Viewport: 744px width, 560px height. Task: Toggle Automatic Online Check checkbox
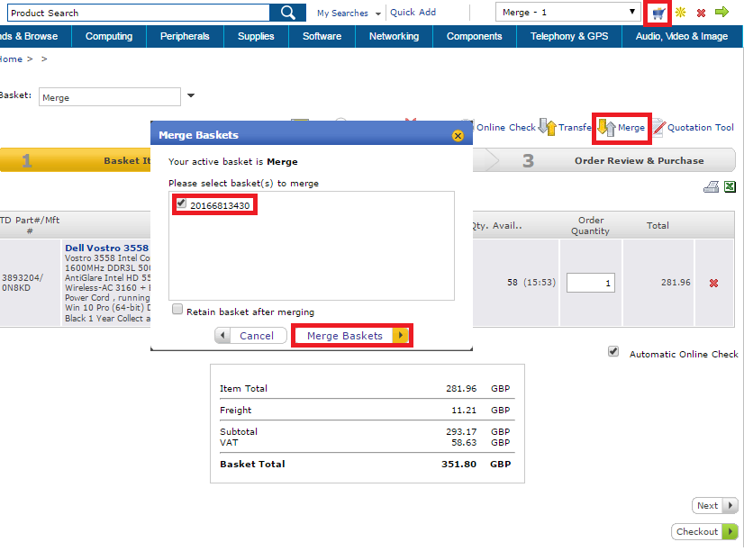(x=613, y=352)
